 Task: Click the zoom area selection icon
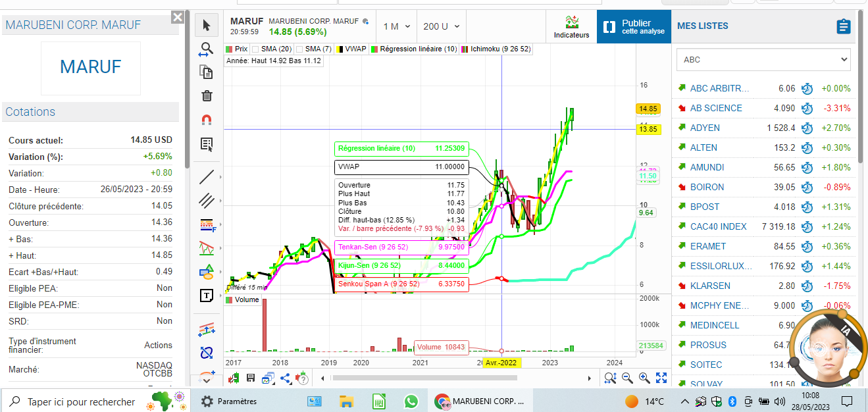click(x=610, y=378)
